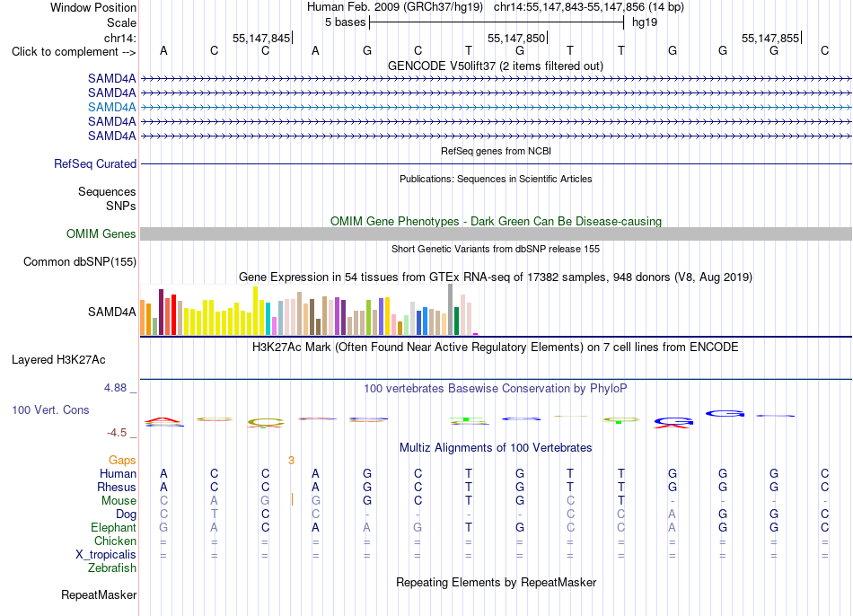Open 'Multiz Alignments of 100 Vertebrates' title
The height and width of the screenshot is (616, 853).
point(496,448)
